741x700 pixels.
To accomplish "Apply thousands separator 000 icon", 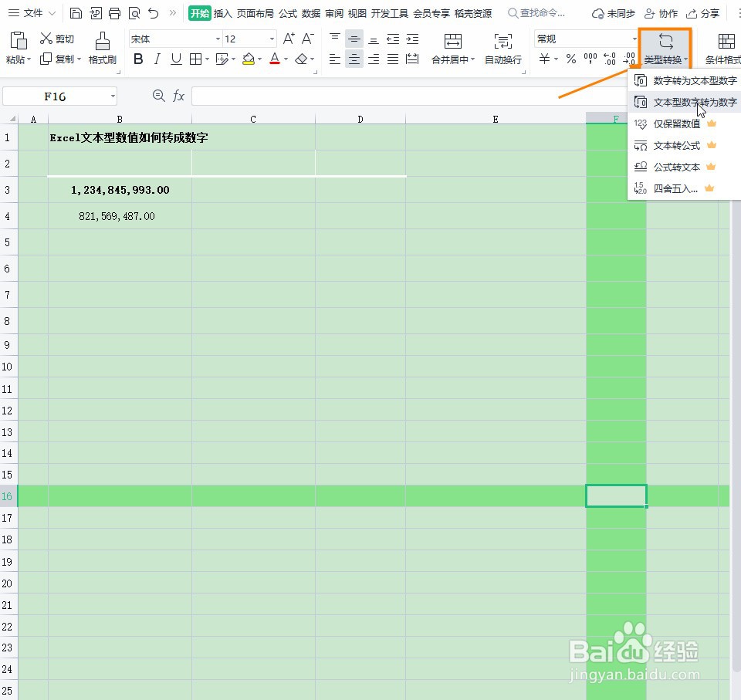I will 590,59.
